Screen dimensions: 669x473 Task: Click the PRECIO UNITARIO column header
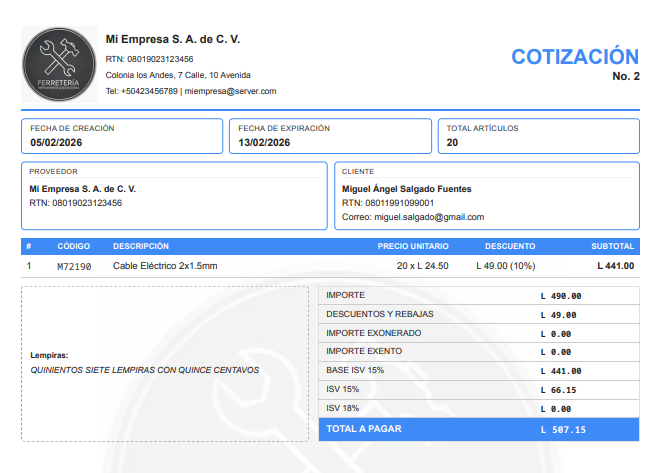[413, 247]
